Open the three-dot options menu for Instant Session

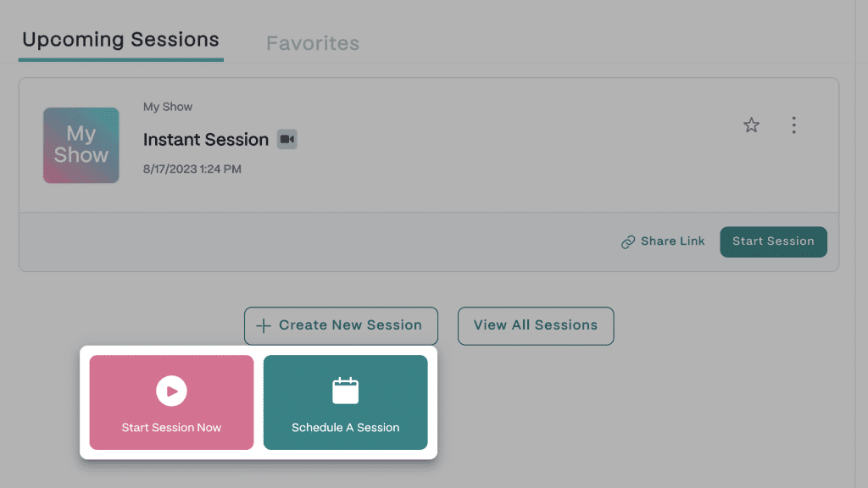[x=793, y=125]
